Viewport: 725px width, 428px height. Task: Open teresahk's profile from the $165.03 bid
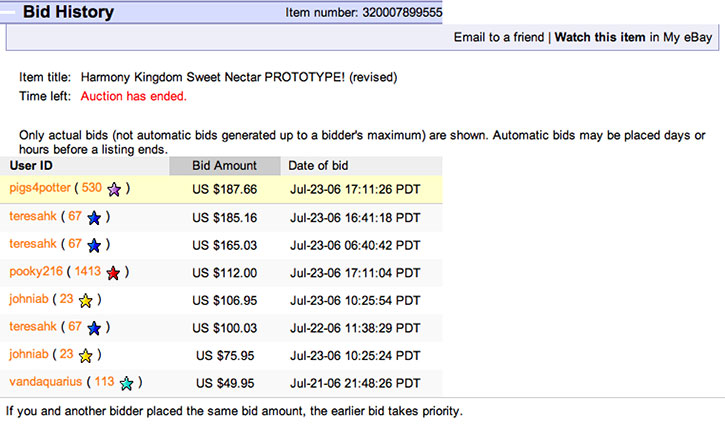pos(33,244)
